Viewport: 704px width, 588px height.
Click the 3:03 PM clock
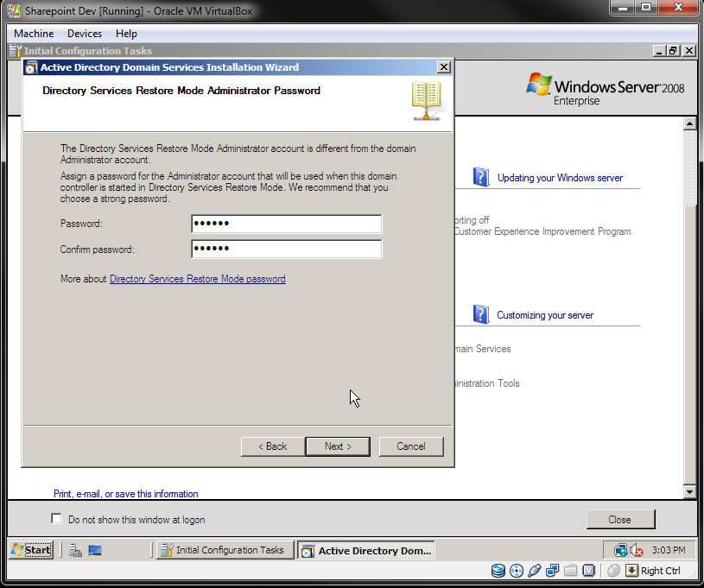(669, 550)
